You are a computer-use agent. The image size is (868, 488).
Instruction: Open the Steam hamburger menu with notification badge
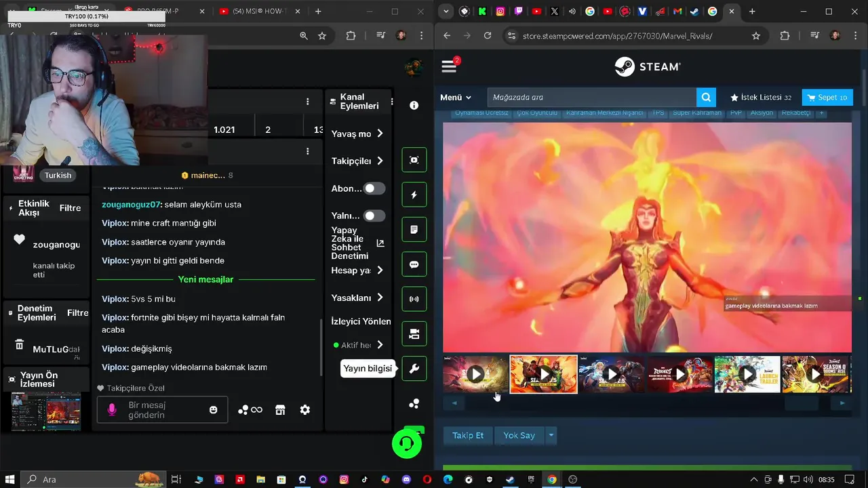[x=449, y=66]
